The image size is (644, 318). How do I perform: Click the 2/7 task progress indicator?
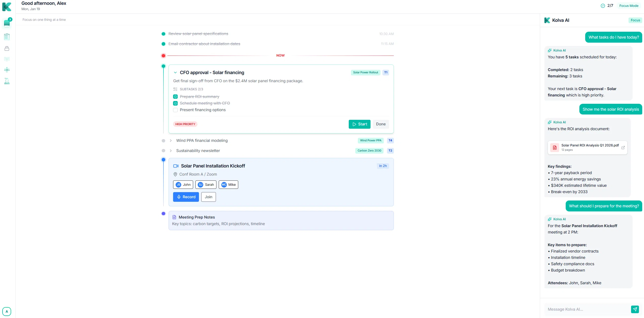(607, 5)
